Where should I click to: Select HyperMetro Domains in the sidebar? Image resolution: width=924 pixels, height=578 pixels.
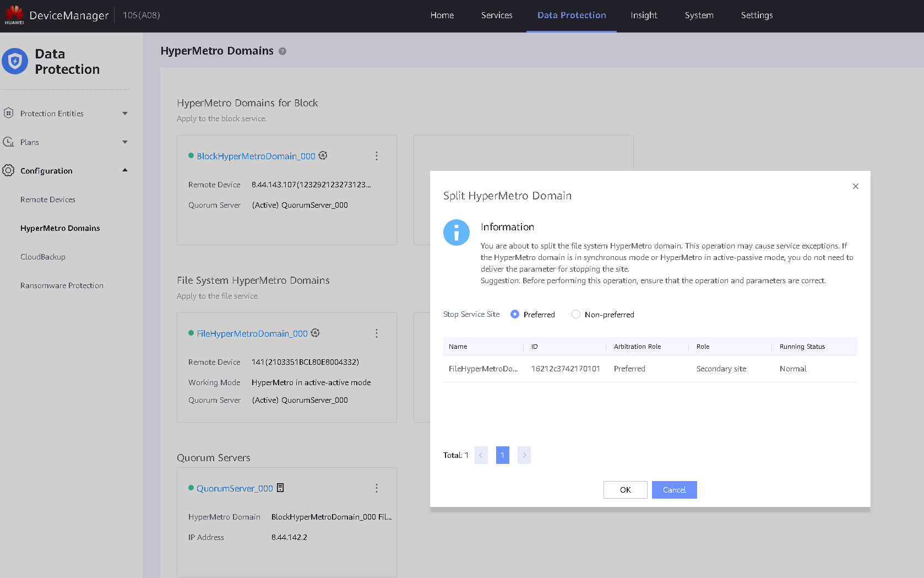[x=60, y=228]
